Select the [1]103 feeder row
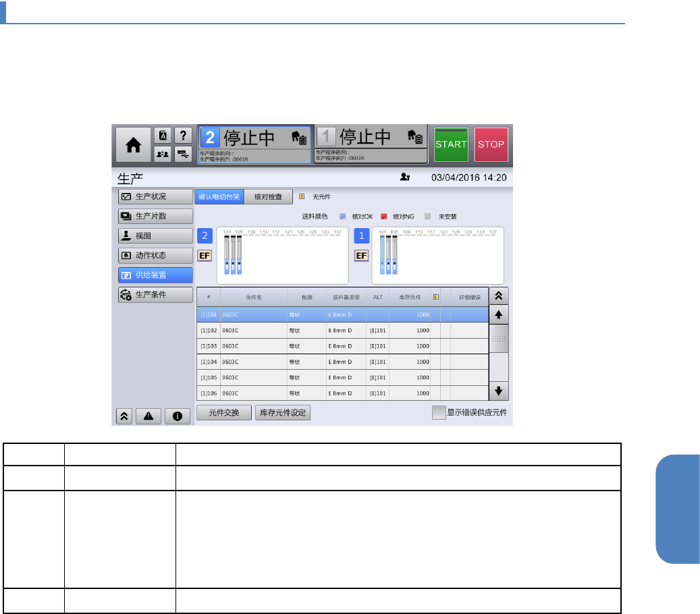 click(342, 346)
